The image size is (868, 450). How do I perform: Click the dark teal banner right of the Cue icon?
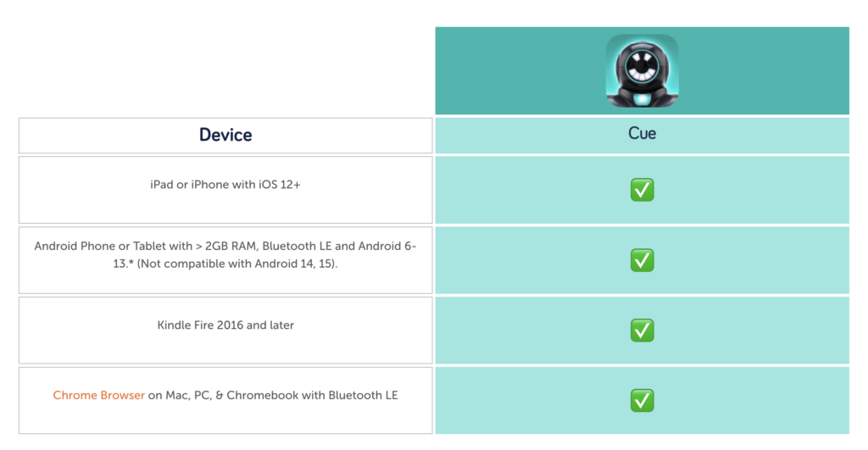(x=763, y=70)
